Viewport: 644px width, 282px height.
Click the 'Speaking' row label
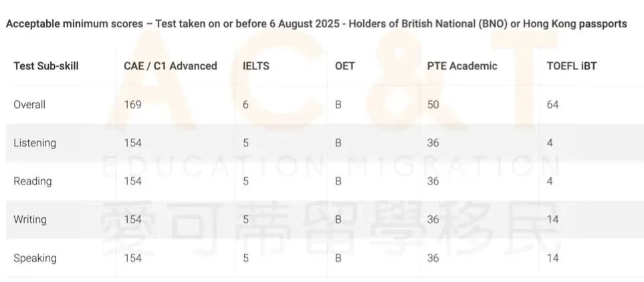coord(35,258)
